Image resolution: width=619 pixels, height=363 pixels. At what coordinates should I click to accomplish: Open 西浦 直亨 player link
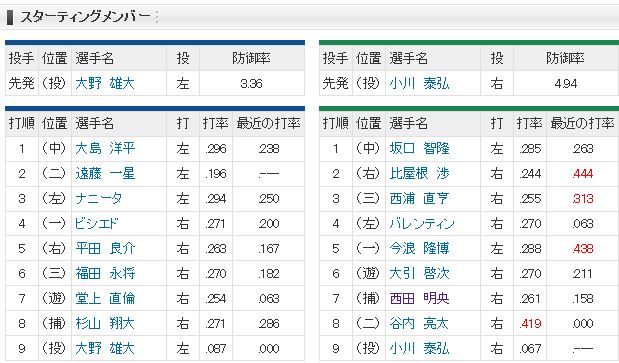pos(419,198)
